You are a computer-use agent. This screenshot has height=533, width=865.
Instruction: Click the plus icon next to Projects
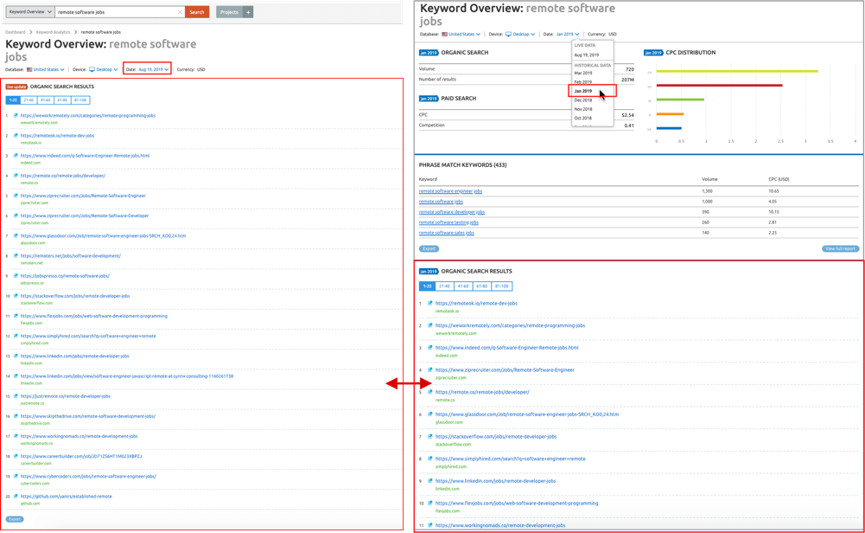(248, 12)
